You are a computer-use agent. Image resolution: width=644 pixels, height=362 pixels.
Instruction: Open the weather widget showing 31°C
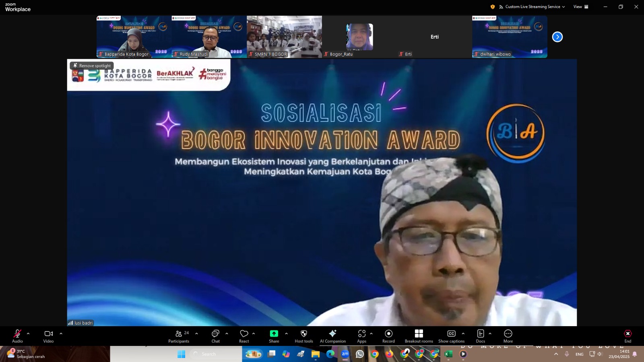click(26, 354)
